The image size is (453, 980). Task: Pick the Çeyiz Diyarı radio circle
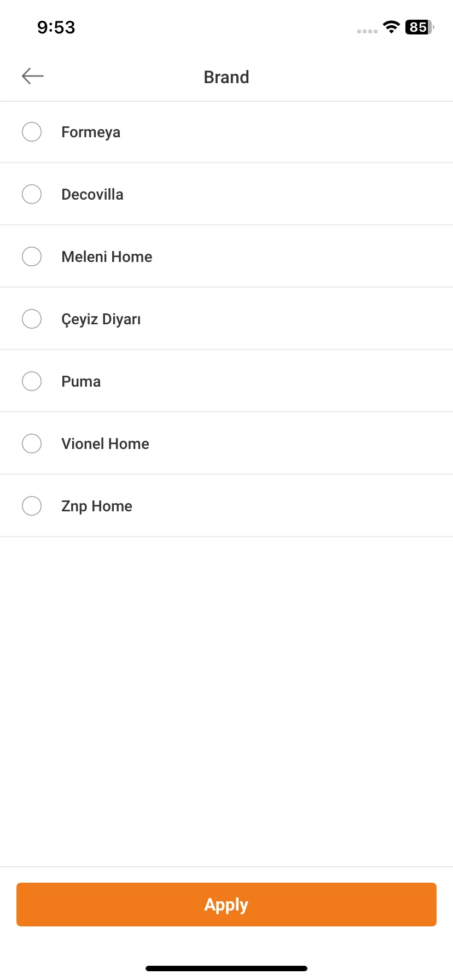click(x=32, y=319)
